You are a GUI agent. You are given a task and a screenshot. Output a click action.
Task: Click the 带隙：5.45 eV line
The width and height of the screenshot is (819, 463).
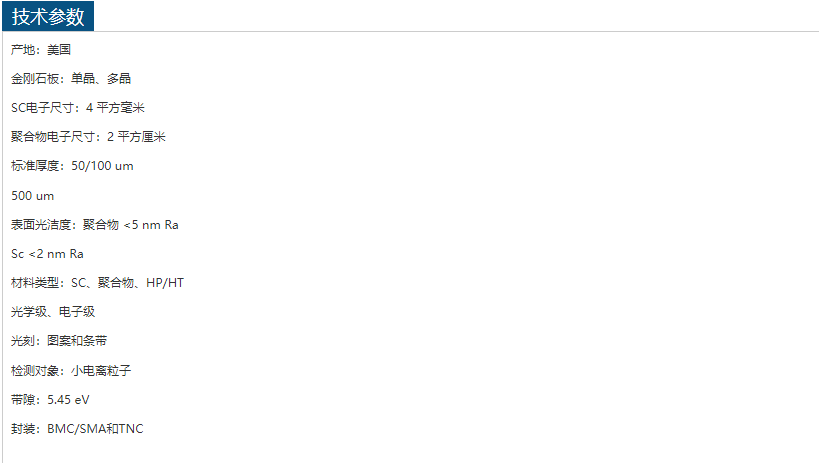(x=50, y=400)
